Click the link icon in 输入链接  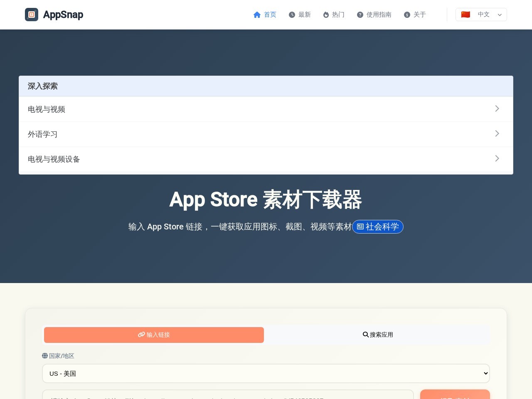point(141,335)
